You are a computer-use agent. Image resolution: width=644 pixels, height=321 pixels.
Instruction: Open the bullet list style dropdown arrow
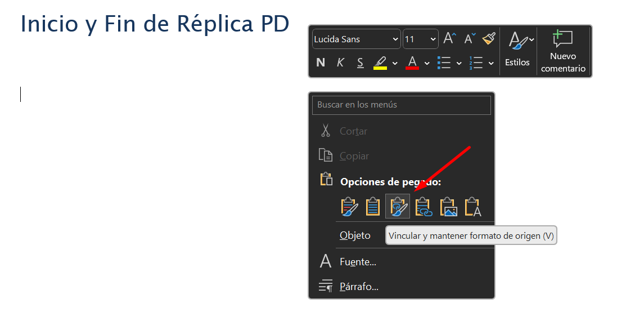point(459,63)
